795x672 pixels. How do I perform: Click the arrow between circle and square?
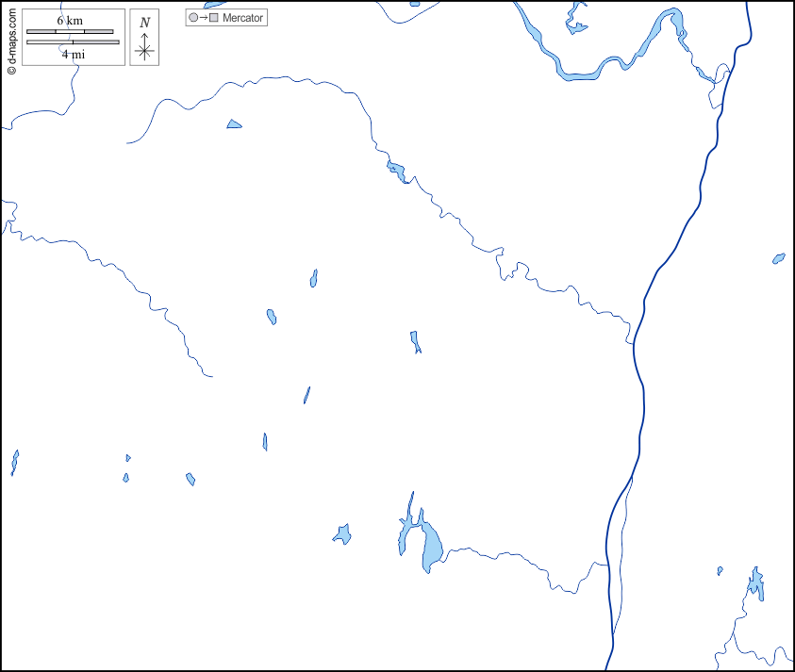pyautogui.click(x=203, y=18)
